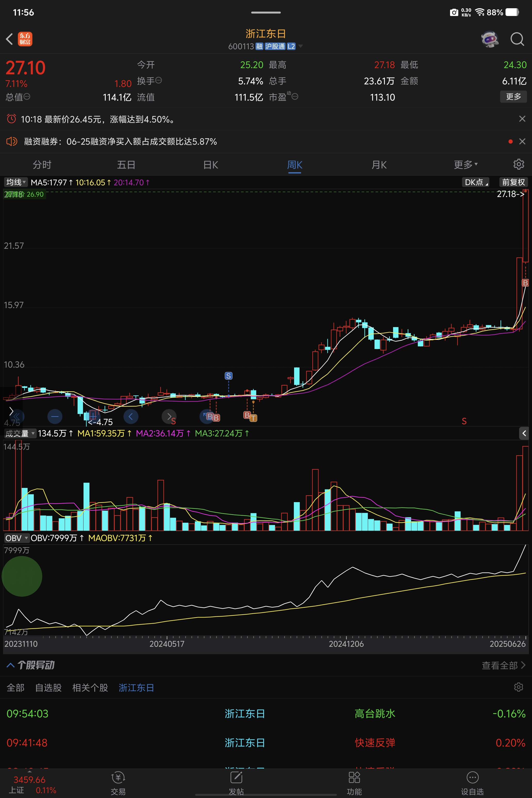Image resolution: width=532 pixels, height=798 pixels.
Task: Filter movements by 全部
Action: (16, 688)
